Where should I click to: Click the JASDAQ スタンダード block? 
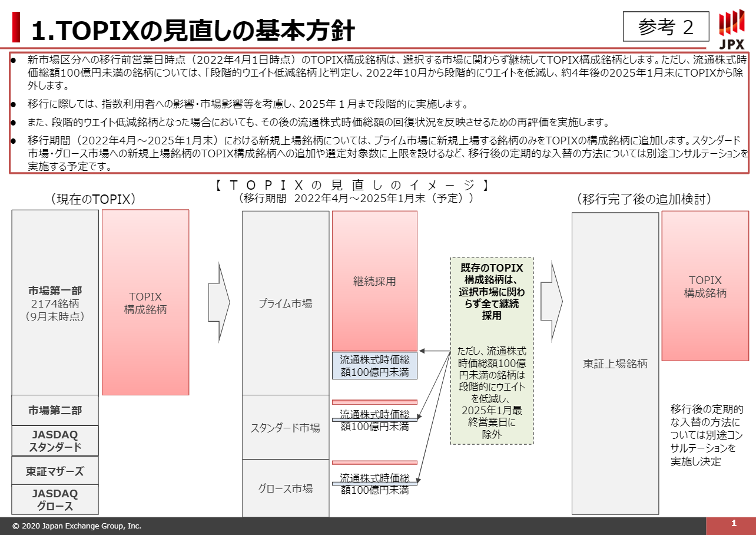tap(55, 441)
